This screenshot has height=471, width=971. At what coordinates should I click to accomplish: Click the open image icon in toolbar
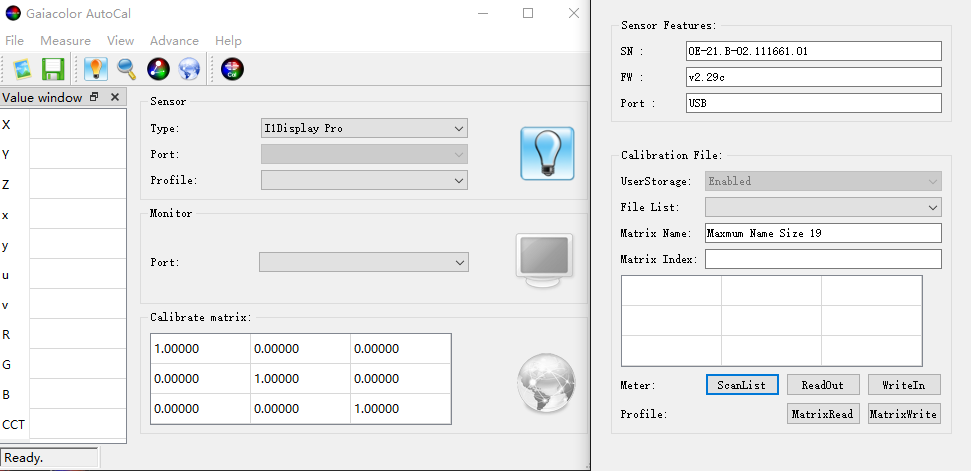tap(22, 69)
